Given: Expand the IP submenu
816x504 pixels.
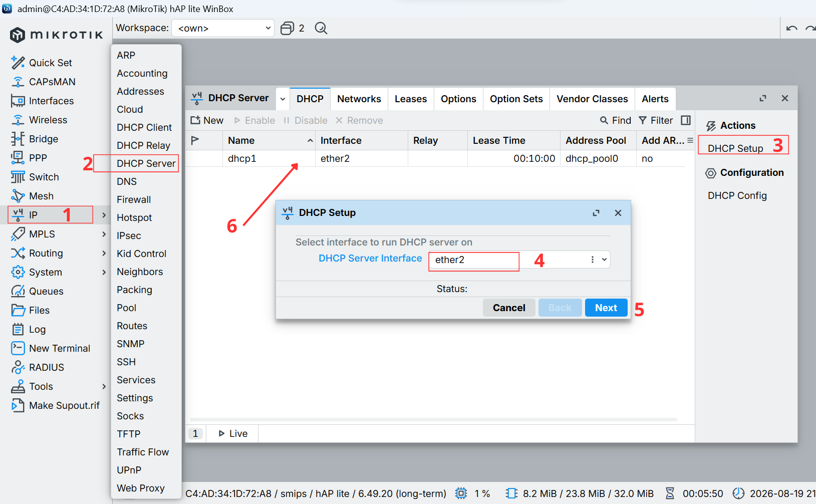Looking at the screenshot, I should 104,215.
